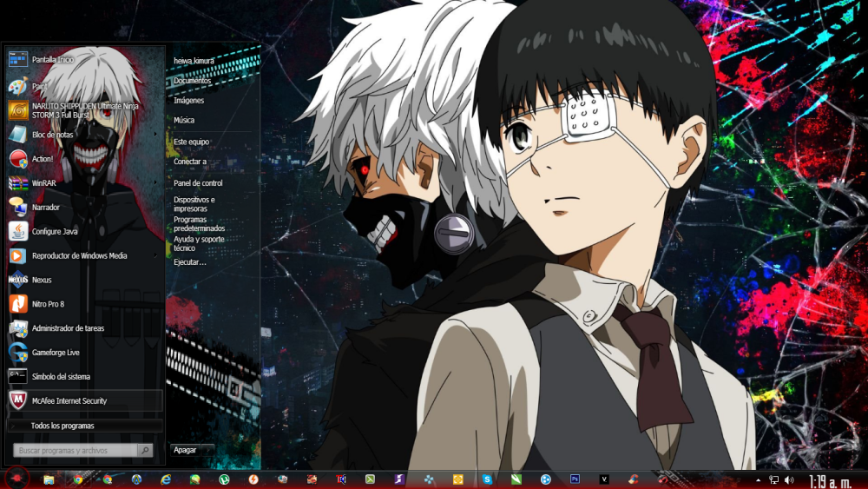
Task: Show Todos los programas list
Action: tap(85, 426)
